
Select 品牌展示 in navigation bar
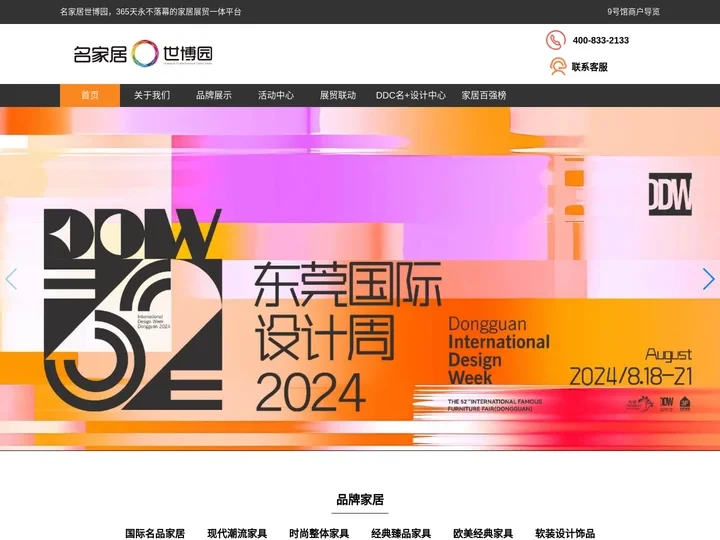(x=214, y=95)
